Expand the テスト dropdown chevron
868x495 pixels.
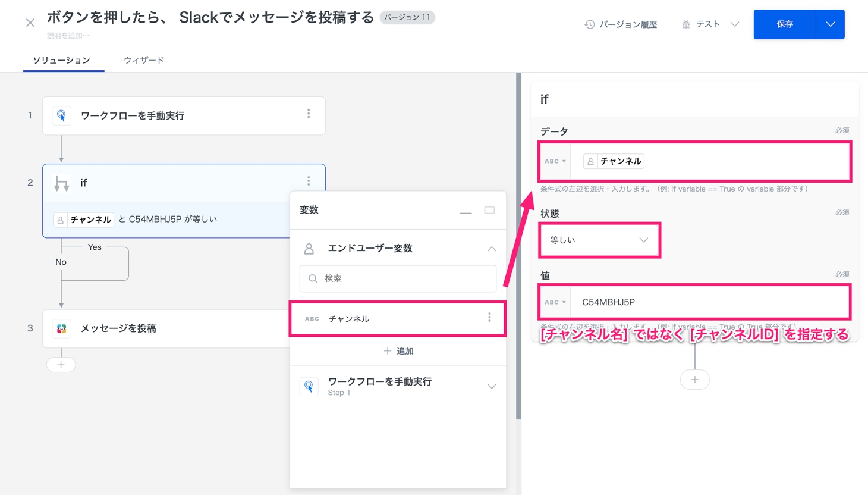735,24
